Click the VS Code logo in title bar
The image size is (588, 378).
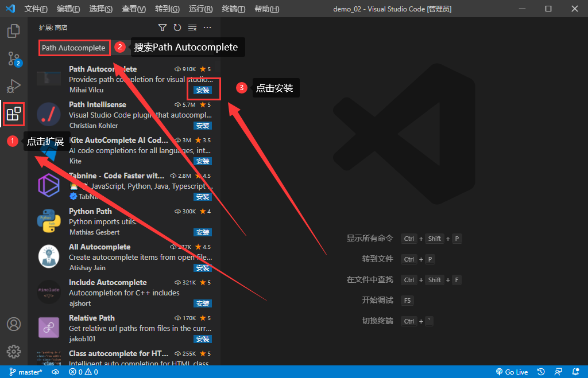coord(10,9)
